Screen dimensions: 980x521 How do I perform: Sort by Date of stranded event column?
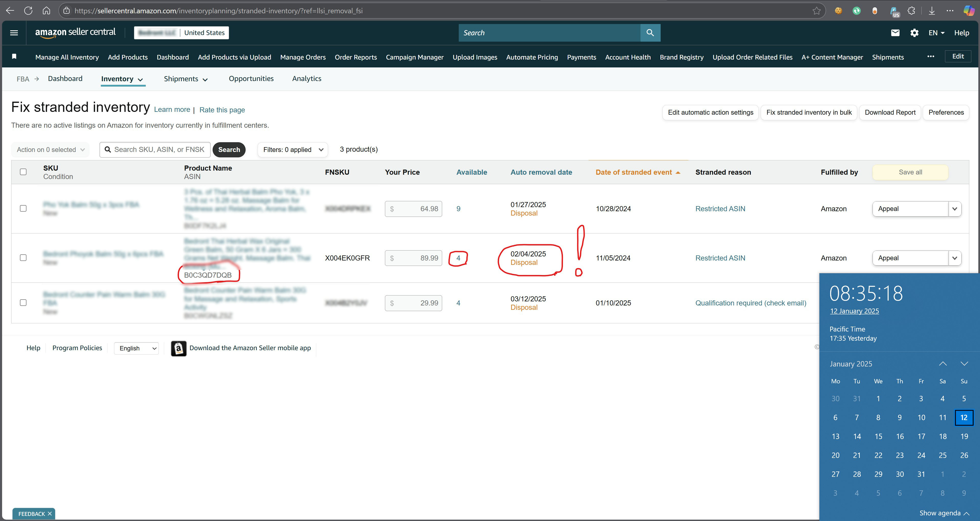click(638, 172)
